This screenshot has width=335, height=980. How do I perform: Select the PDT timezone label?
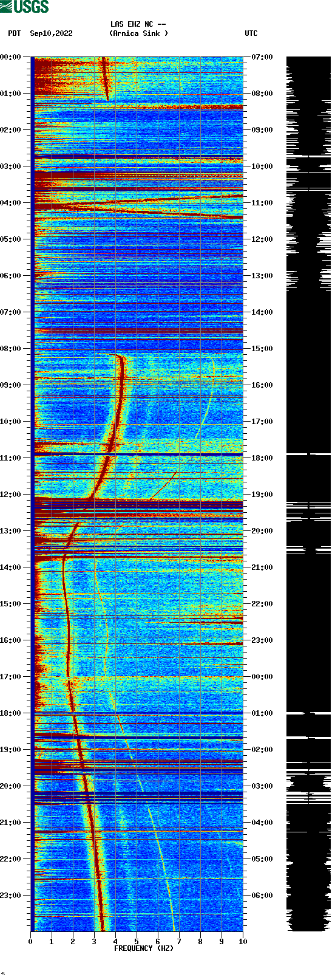coord(15,33)
